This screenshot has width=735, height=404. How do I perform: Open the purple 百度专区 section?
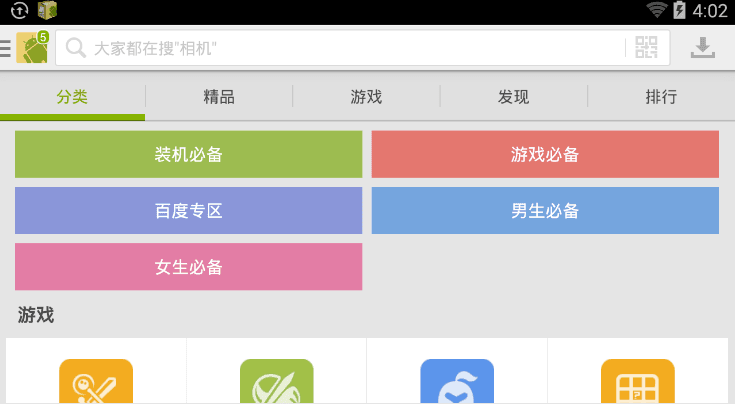[x=188, y=211]
